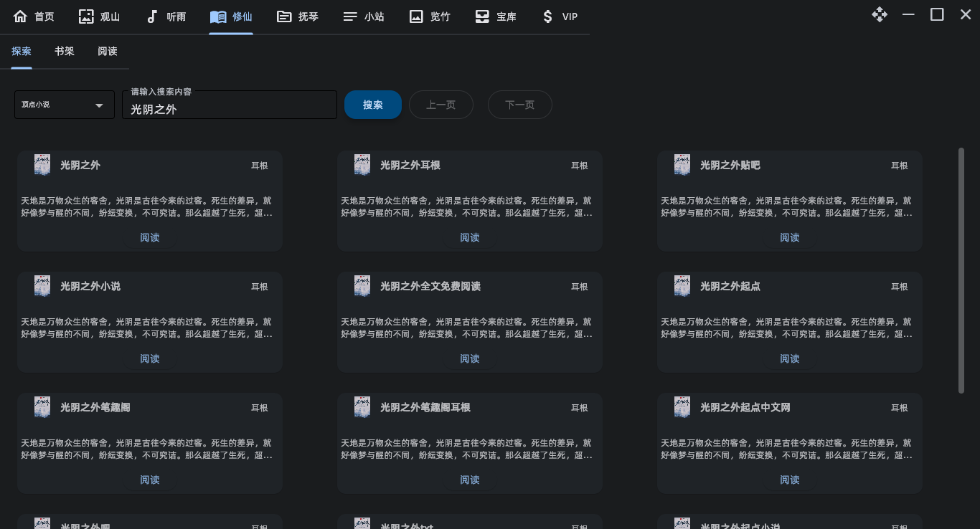Maximize the application window
980x529 pixels.
[937, 14]
